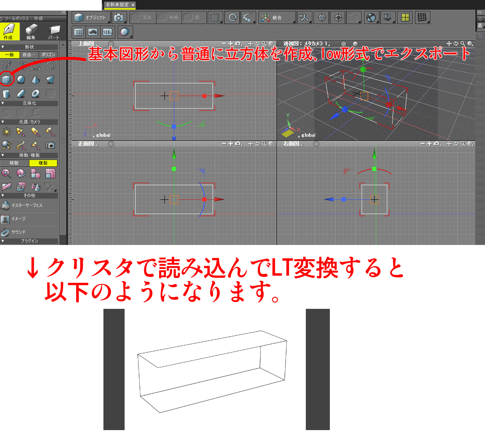Click plus icon in 正面図 viewport header
The width and height of the screenshot is (485, 448).
[x=231, y=144]
